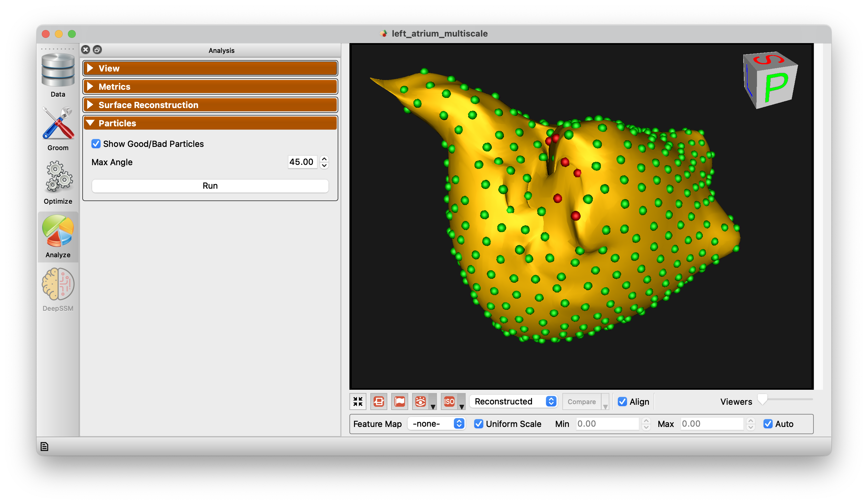Click the left_atrium_multiscale window title
The width and height of the screenshot is (868, 504).
440,33
